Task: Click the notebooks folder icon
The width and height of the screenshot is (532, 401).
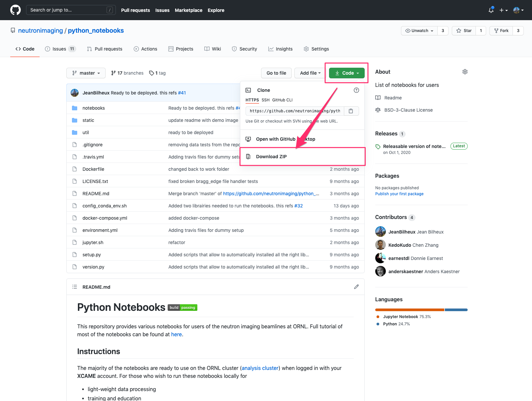Action: click(75, 108)
